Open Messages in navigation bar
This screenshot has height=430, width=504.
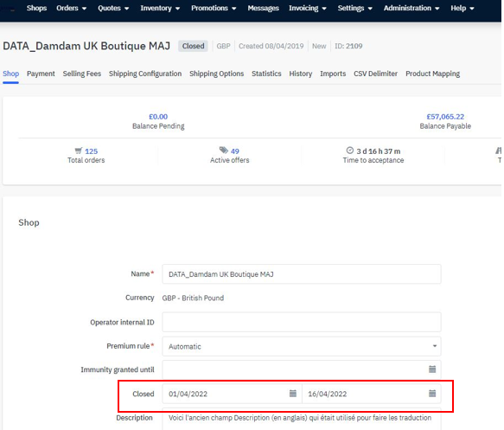(x=264, y=8)
